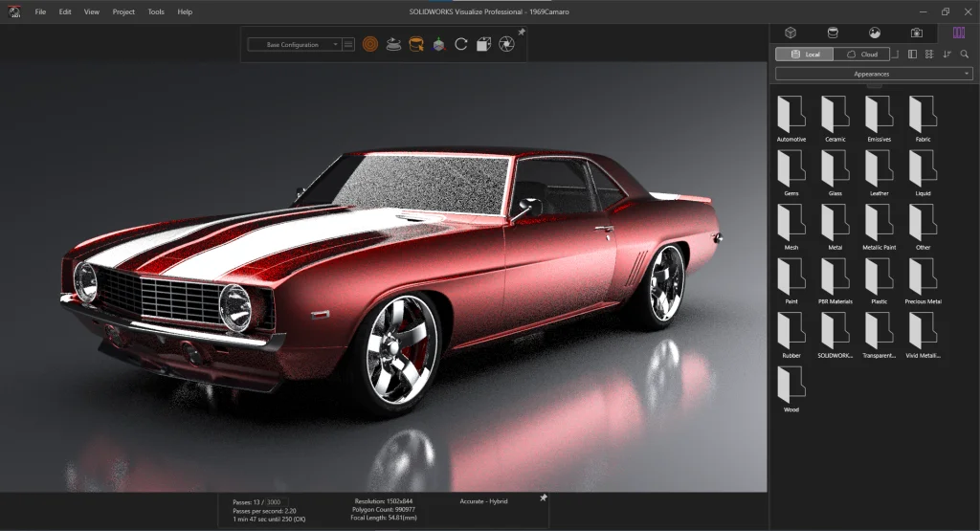Click the orange concentric-circles icon in the toolbar
The width and height of the screenshot is (980, 531).
pyautogui.click(x=370, y=44)
